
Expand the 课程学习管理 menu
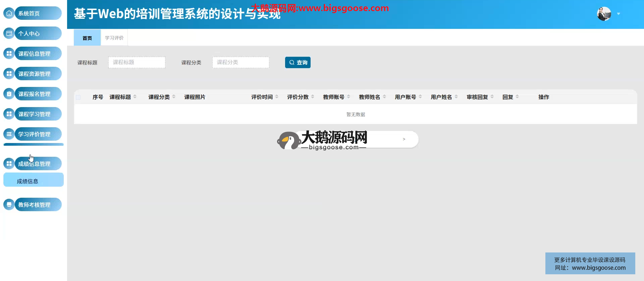point(38,114)
